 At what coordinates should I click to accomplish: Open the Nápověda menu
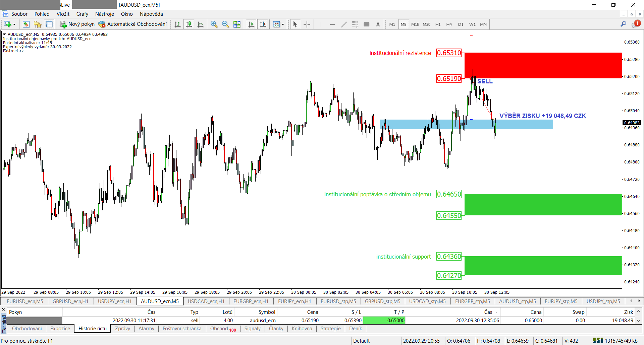151,14
